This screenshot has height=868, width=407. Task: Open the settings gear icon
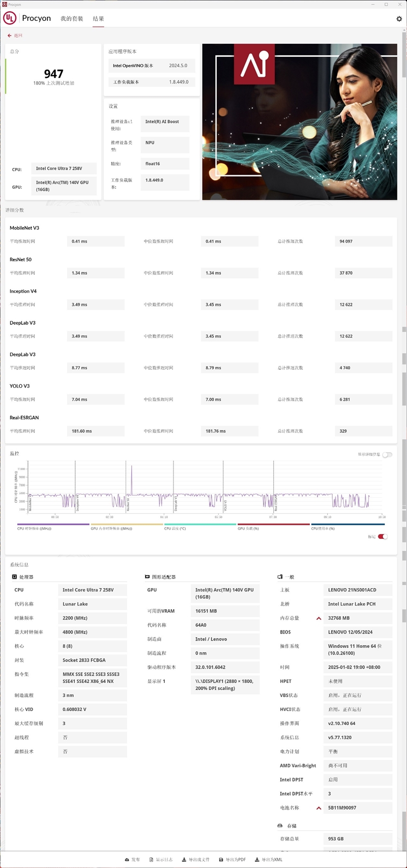(399, 19)
